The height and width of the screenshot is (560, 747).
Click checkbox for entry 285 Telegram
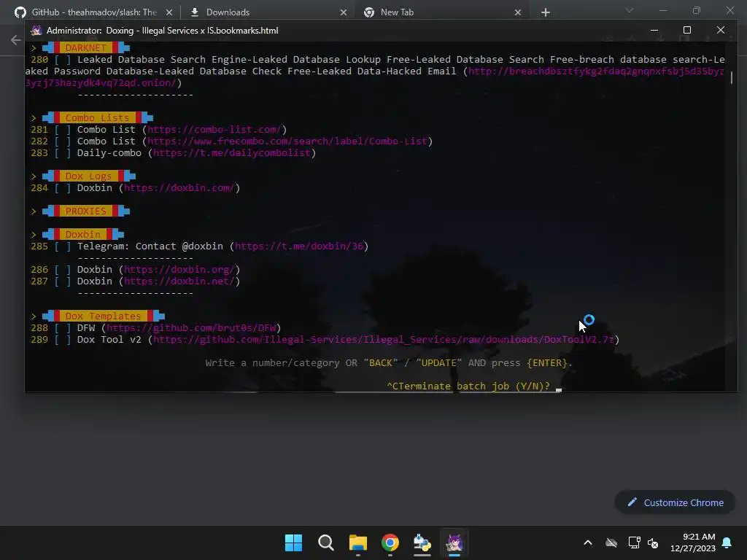pyautogui.click(x=63, y=246)
